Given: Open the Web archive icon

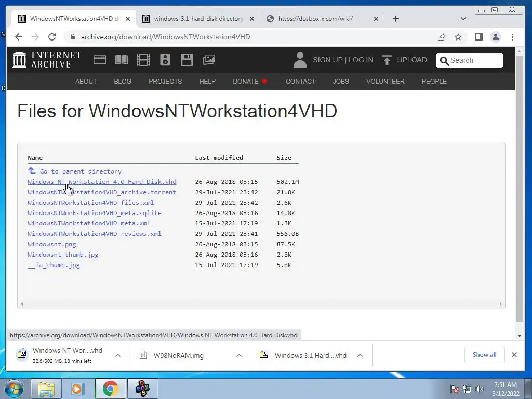Looking at the screenshot, I should click(x=99, y=60).
